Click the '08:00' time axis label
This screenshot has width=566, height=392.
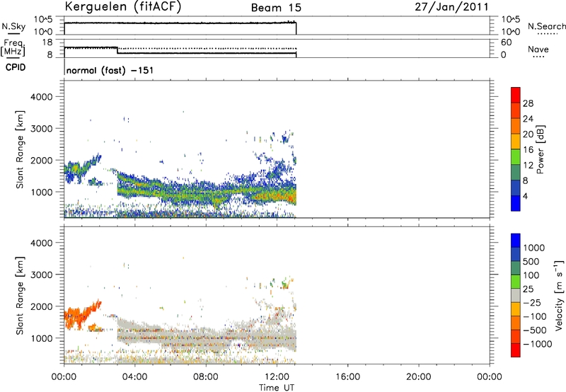coord(205,377)
